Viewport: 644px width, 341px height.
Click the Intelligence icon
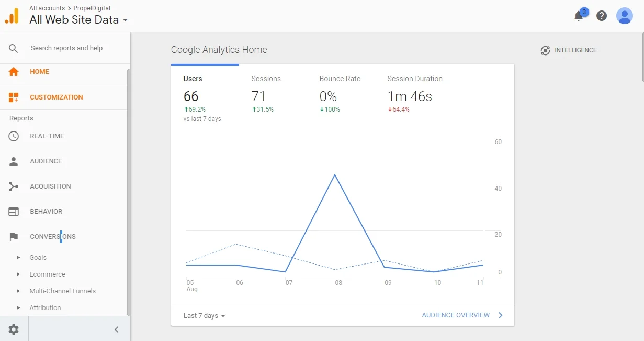545,50
